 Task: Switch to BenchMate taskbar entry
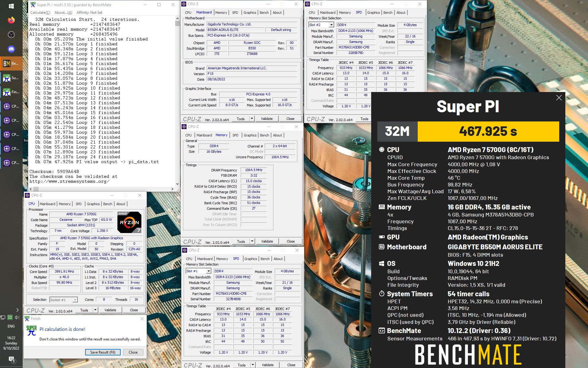point(11,63)
